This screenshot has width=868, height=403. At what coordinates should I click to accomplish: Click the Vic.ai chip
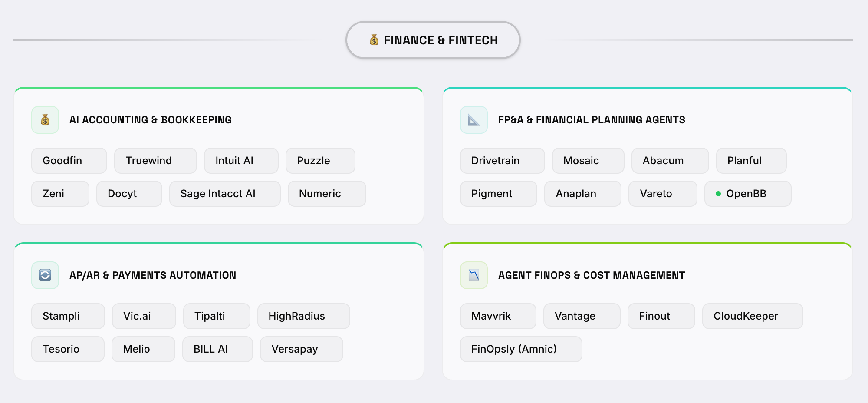(144, 316)
